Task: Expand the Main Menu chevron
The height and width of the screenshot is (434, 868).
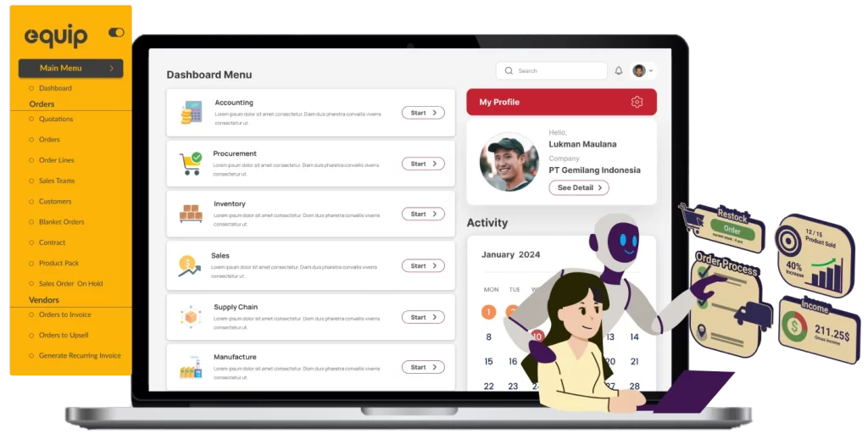Action: [112, 68]
